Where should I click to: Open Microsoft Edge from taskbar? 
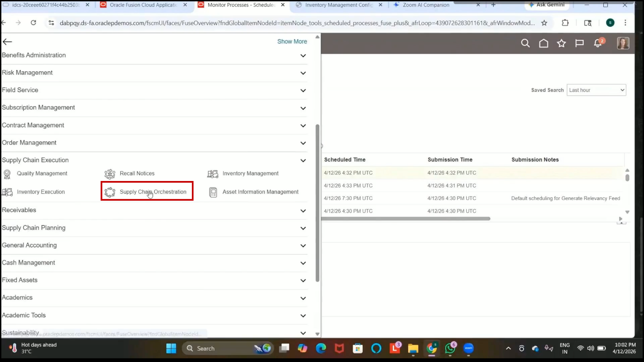pyautogui.click(x=321, y=348)
